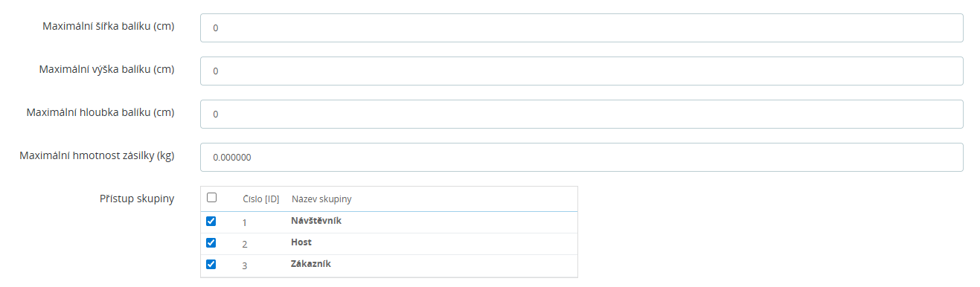Uncheck the Návštěvník group checkbox
This screenshot has width=980, height=287.
pyautogui.click(x=211, y=221)
